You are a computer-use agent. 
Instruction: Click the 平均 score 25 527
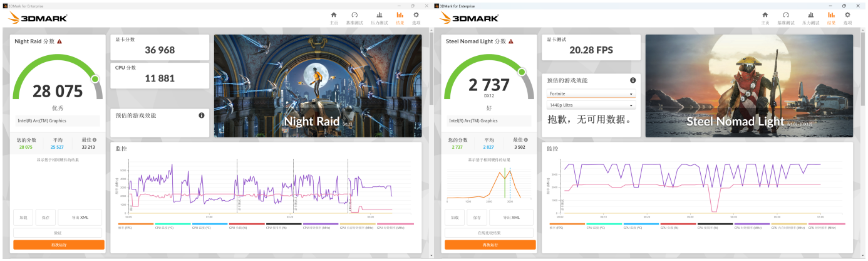[x=58, y=147]
